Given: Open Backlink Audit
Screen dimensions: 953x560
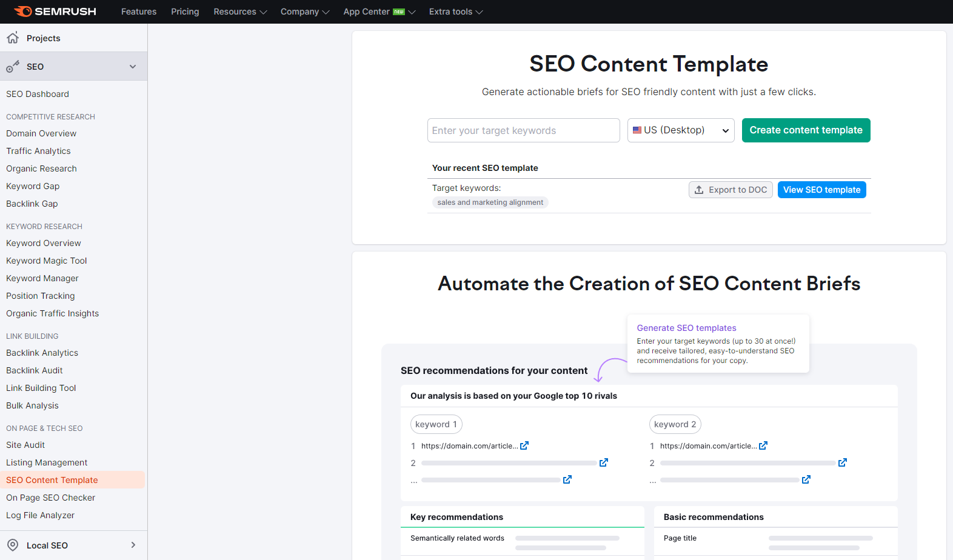Looking at the screenshot, I should [35, 370].
